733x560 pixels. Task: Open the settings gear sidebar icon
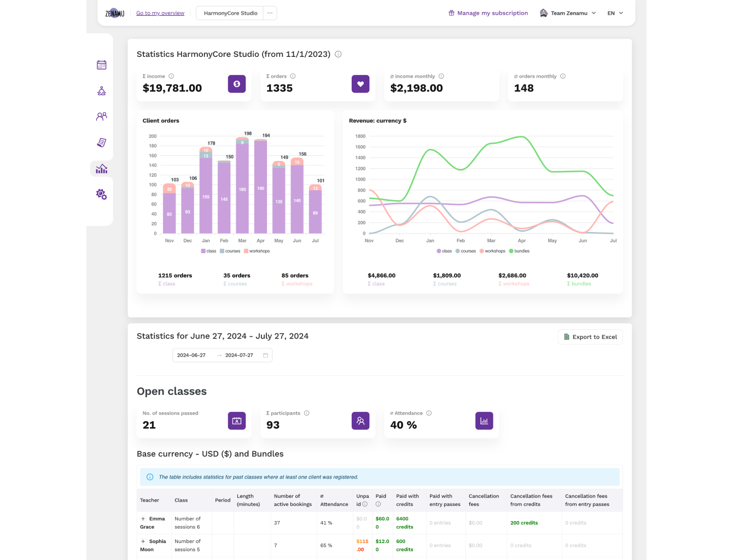[x=101, y=195]
